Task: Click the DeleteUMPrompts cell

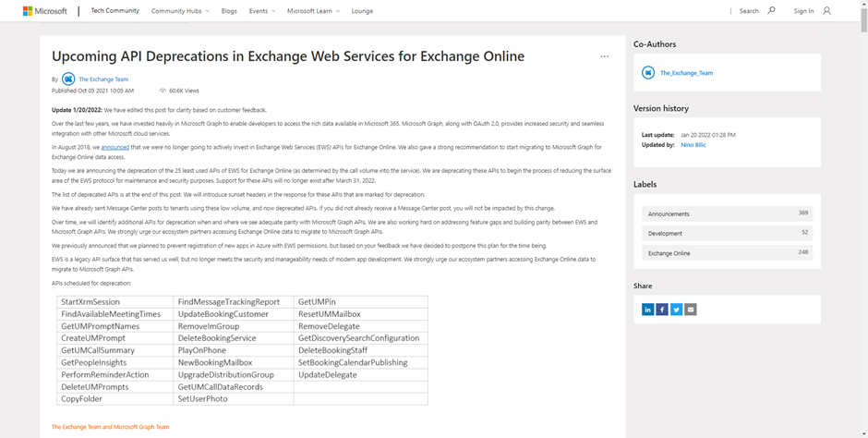Action: point(115,387)
